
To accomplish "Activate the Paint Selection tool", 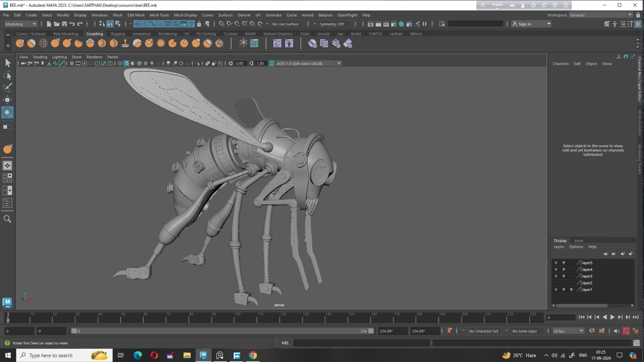I will [7, 87].
